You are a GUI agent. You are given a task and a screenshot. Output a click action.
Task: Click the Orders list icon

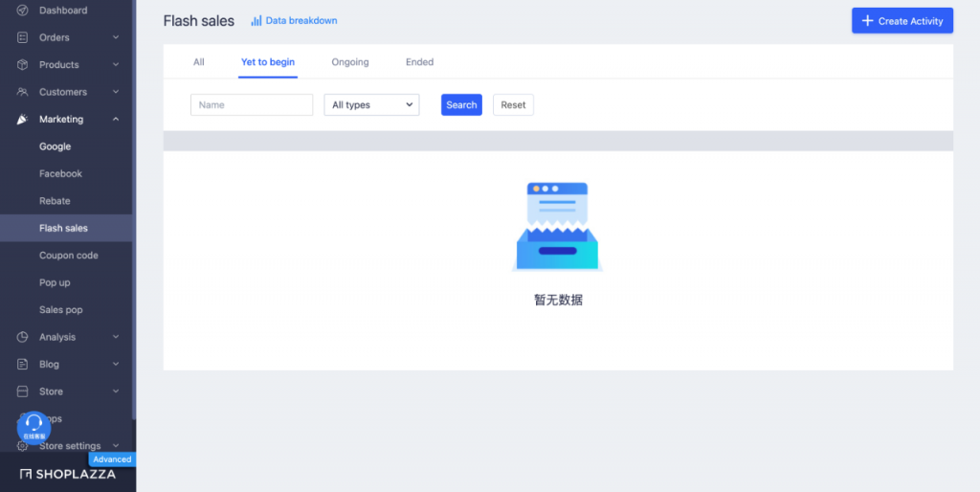pos(23,37)
